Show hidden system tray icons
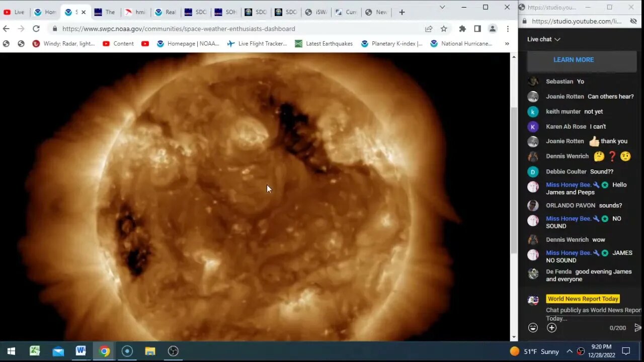This screenshot has height=362, width=644. (569, 351)
